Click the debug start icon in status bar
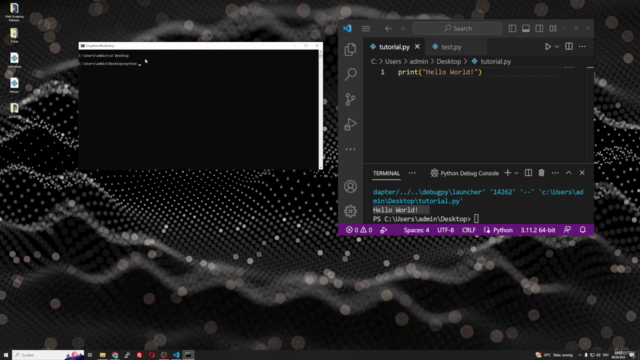 click(x=384, y=230)
